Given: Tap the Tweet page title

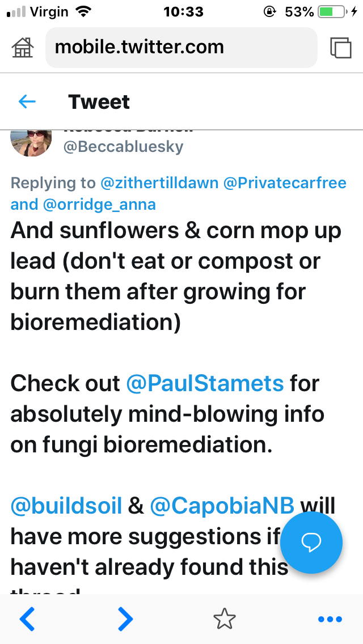Looking at the screenshot, I should (99, 101).
